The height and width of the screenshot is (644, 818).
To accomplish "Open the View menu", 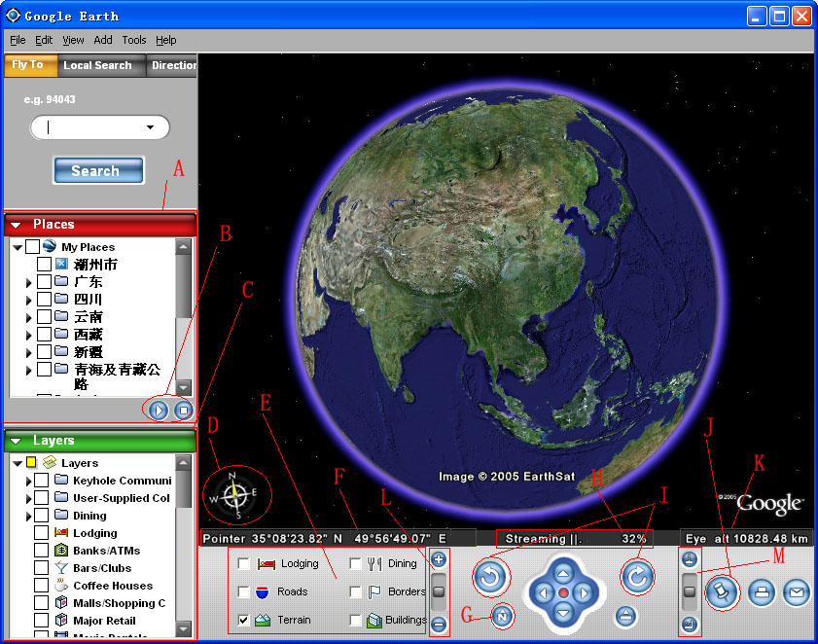I will (x=73, y=40).
